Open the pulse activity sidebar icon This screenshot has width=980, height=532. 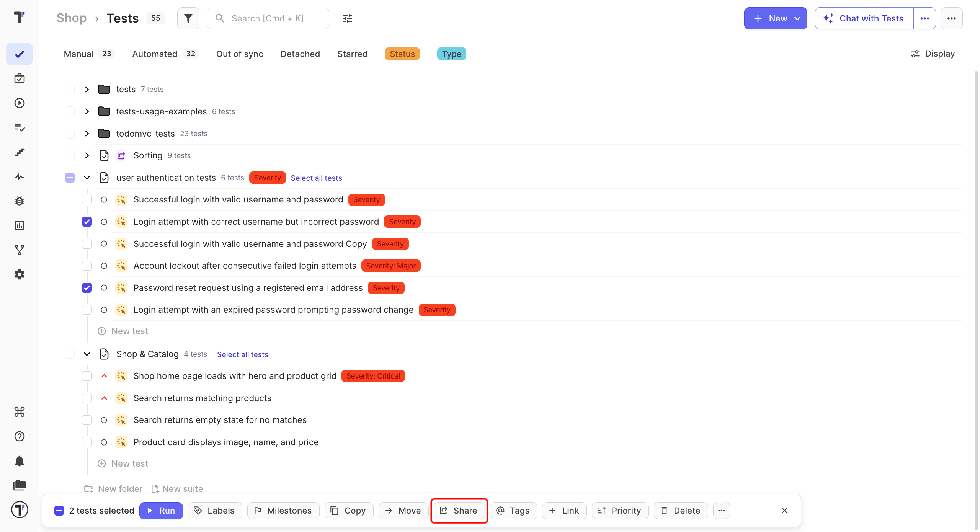[x=20, y=176]
